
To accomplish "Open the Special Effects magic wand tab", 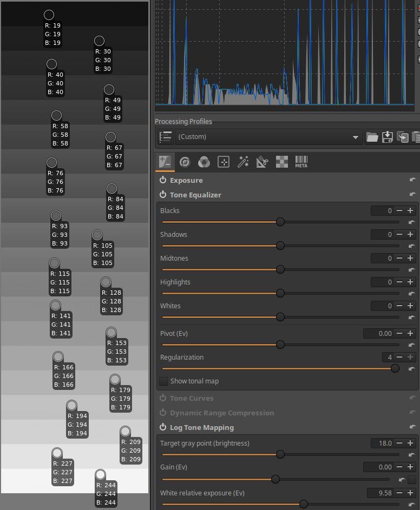I will (x=243, y=162).
